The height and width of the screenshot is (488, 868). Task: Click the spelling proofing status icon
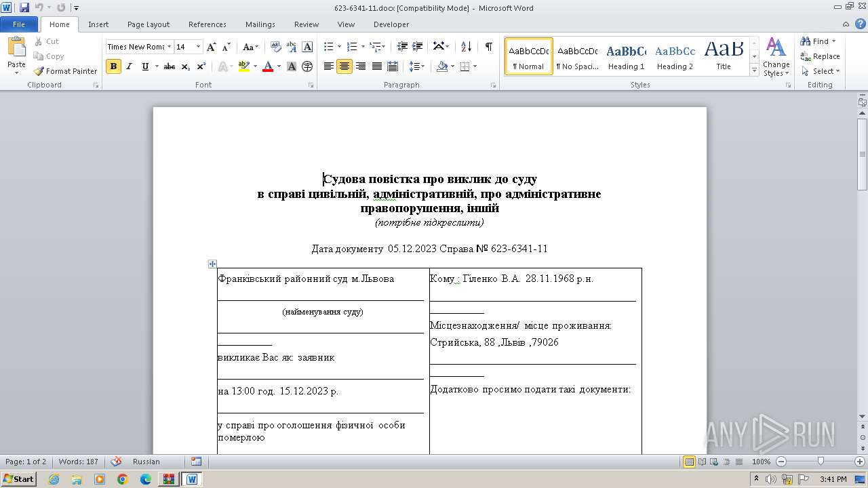117,462
